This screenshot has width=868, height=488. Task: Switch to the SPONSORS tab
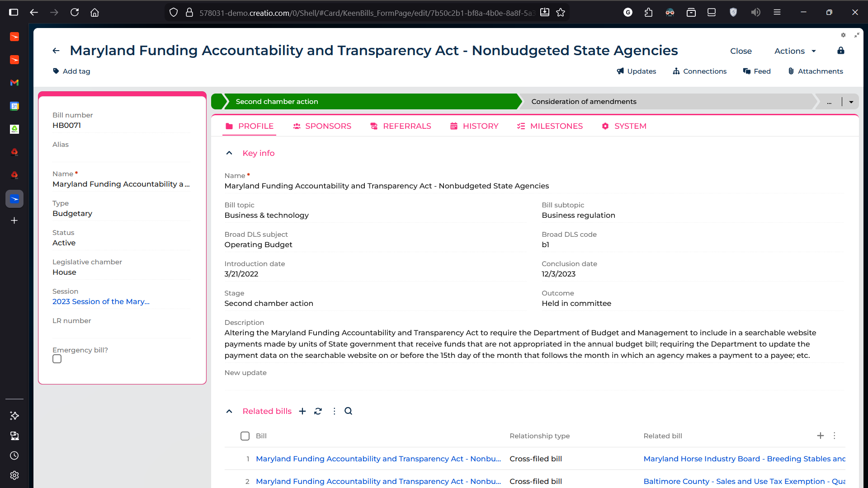(x=322, y=126)
